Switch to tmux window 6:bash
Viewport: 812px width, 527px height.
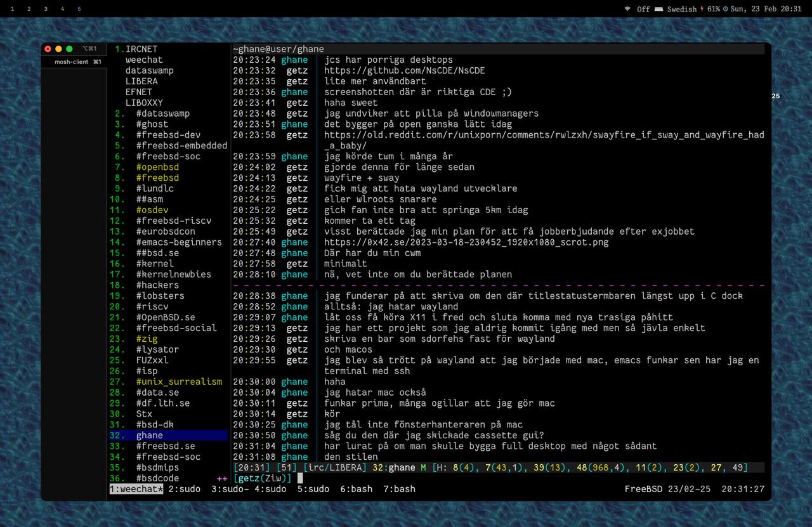pyautogui.click(x=357, y=489)
